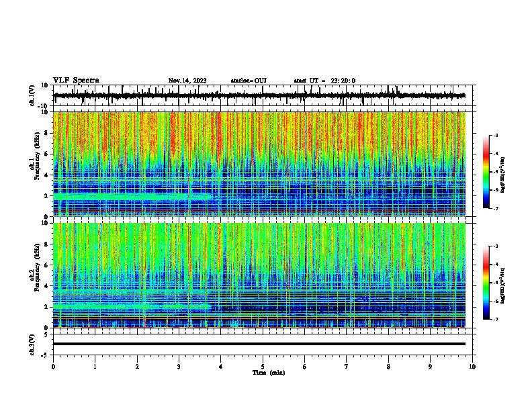The width and height of the screenshot is (532, 411).
Task: Click the 0 tick on time axis
Action: pyautogui.click(x=53, y=367)
